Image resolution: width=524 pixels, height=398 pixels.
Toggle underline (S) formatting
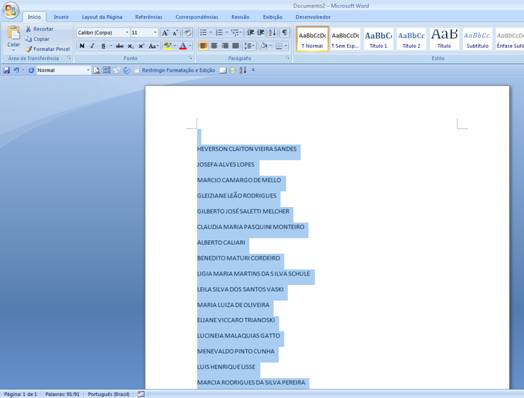(x=103, y=46)
